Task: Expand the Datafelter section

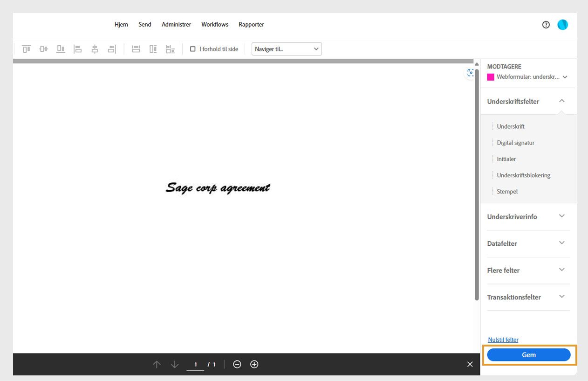Action: [x=562, y=243]
